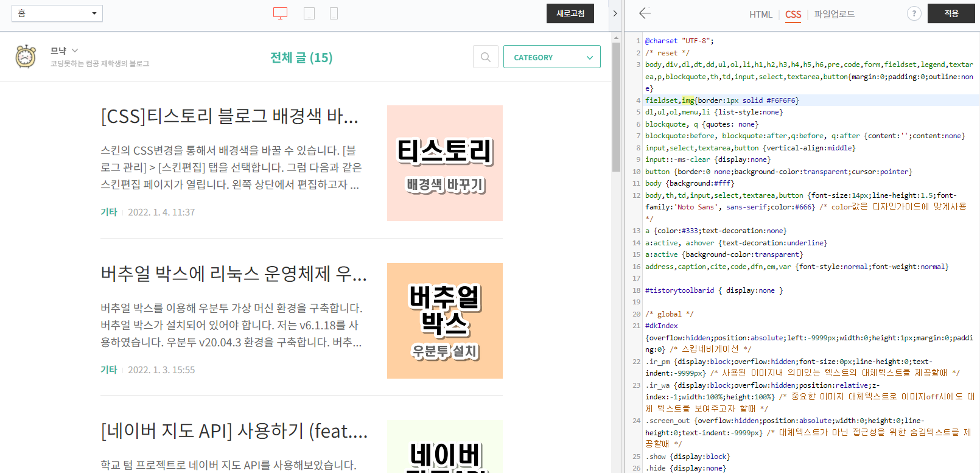Click the 적용 apply button
Image resolution: width=980 pixels, height=473 pixels.
click(951, 13)
